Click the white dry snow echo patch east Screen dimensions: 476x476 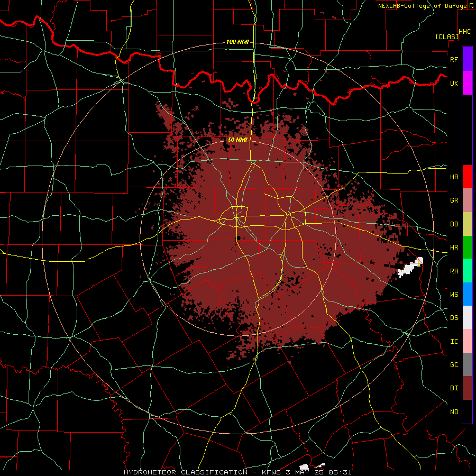[x=410, y=268]
